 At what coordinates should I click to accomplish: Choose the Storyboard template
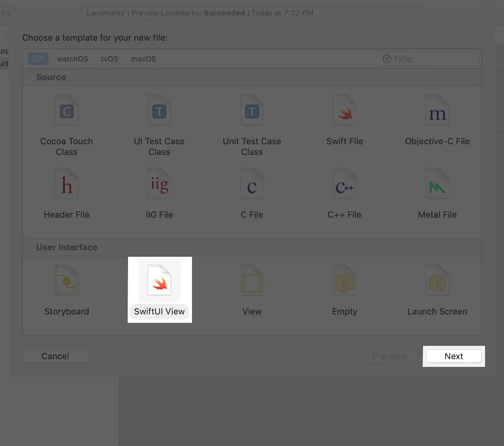coord(67,290)
